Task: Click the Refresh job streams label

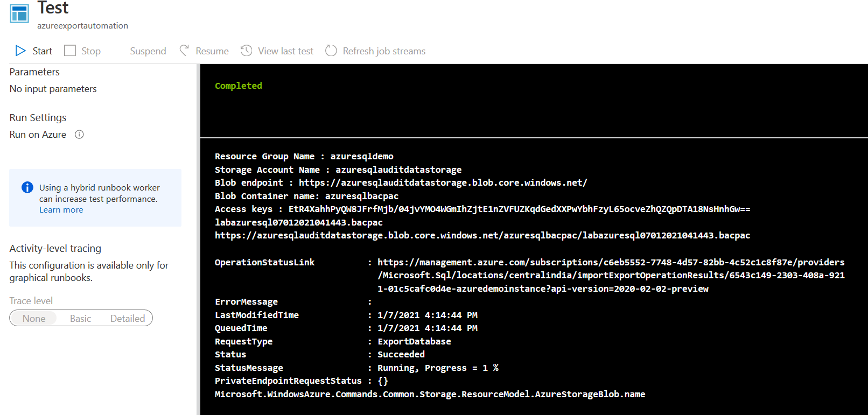Action: (x=384, y=51)
